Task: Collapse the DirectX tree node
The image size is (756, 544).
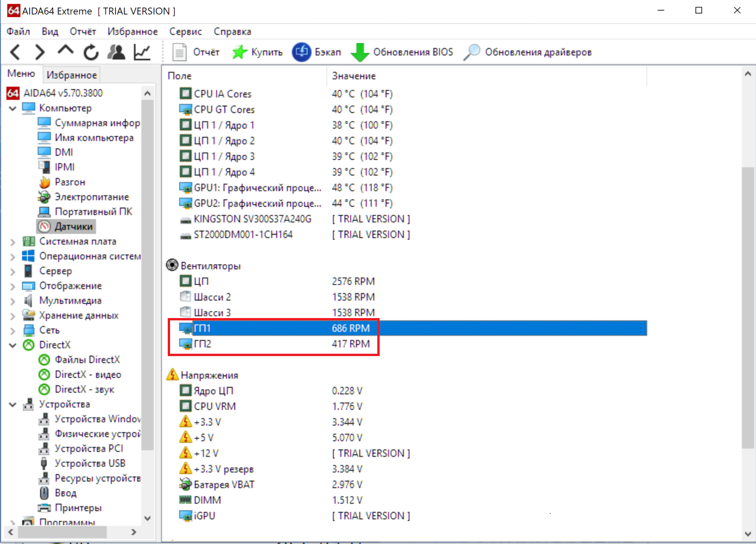Action: pos(13,345)
